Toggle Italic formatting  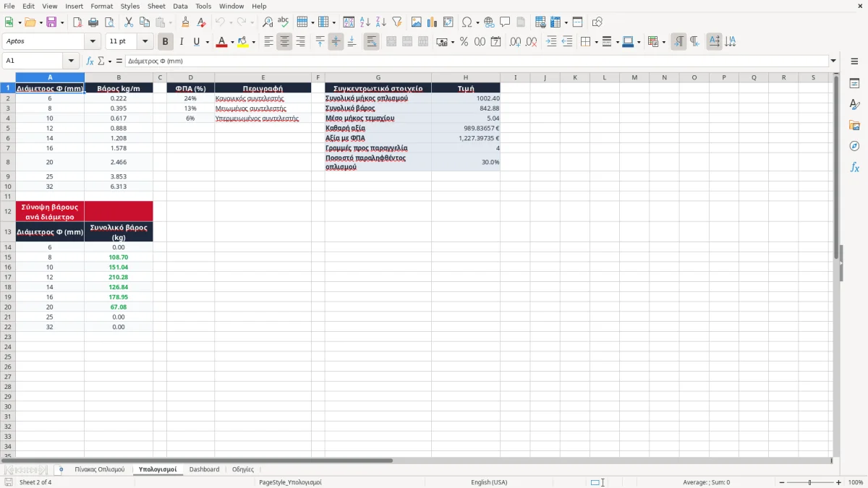click(182, 42)
